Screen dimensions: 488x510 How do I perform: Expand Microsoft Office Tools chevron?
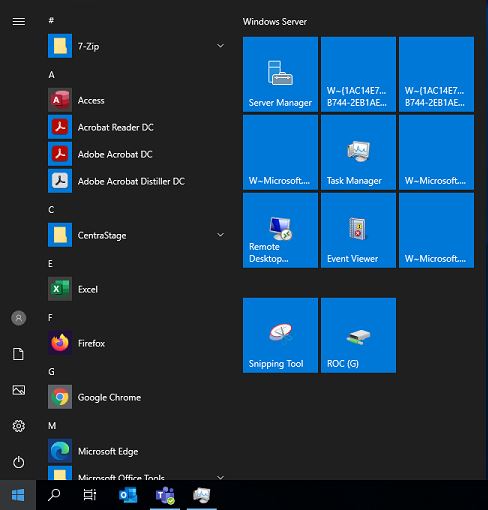click(220, 477)
